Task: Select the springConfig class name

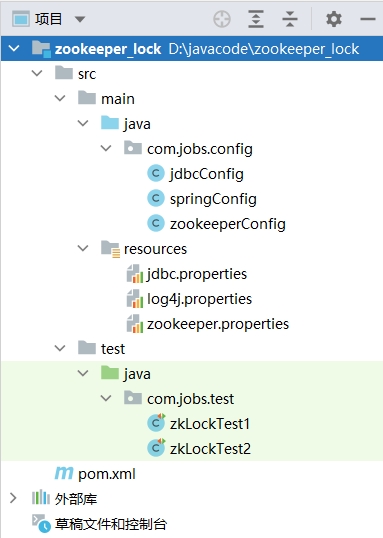Action: [213, 199]
